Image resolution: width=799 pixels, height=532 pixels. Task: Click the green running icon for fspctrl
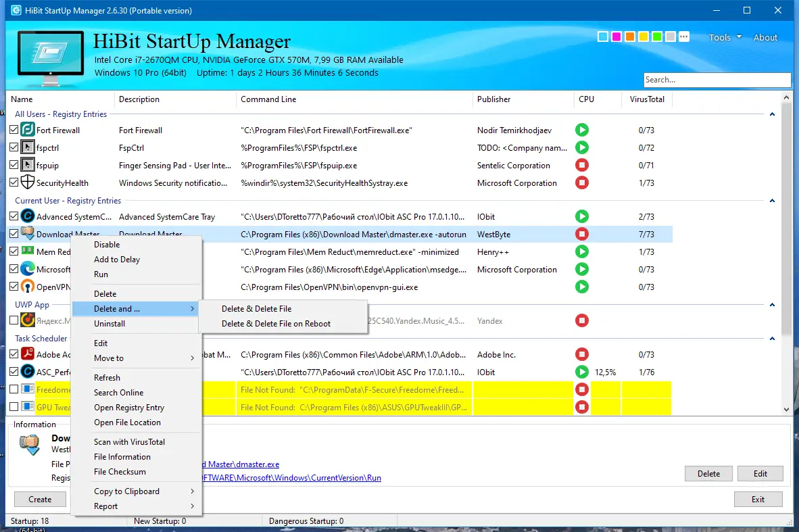(x=582, y=148)
